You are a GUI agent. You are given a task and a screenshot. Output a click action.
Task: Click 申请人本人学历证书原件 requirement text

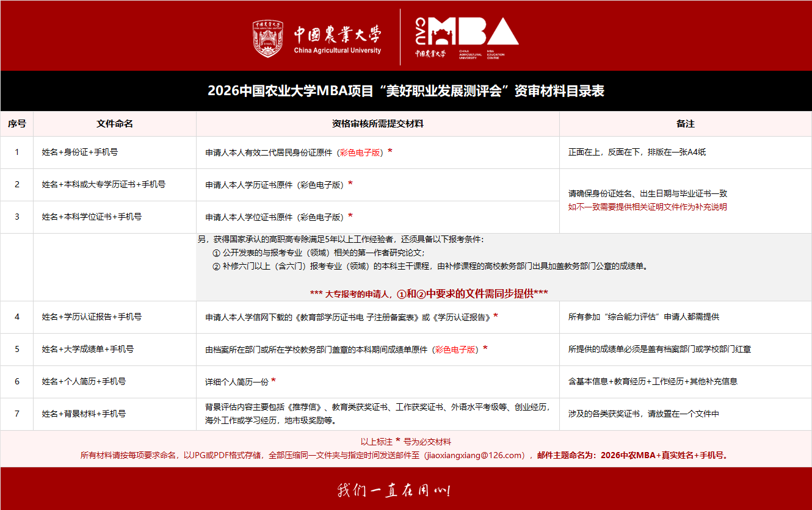coord(279,184)
